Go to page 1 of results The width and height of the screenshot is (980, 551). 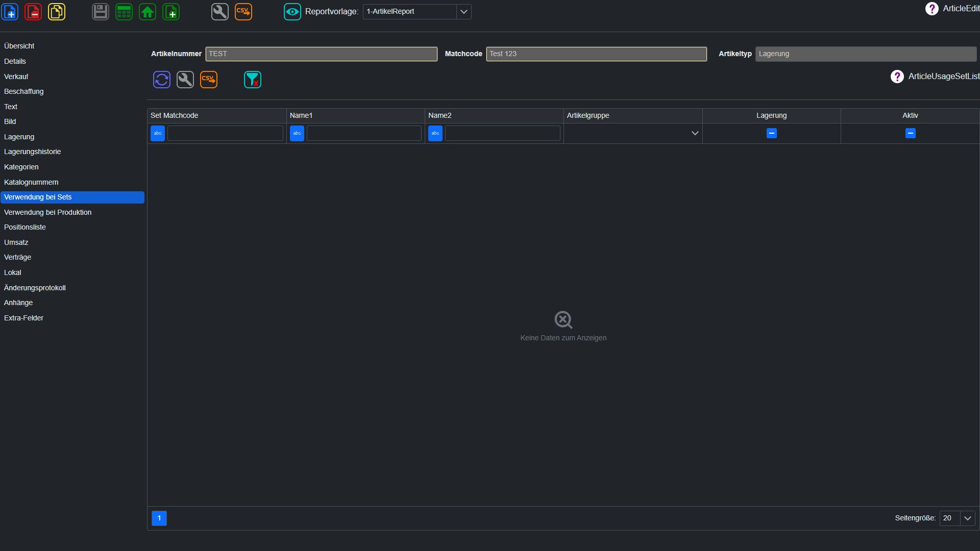click(159, 518)
